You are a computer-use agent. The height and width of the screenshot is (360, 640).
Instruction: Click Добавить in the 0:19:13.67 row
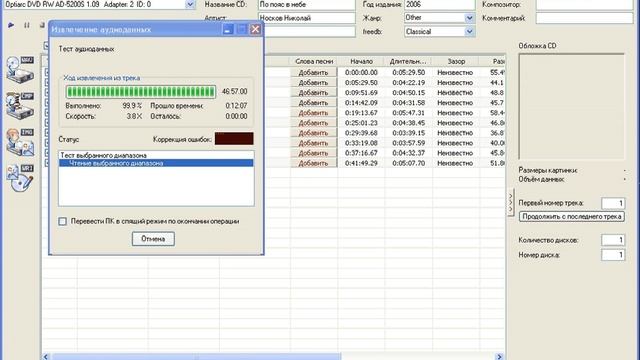click(313, 113)
